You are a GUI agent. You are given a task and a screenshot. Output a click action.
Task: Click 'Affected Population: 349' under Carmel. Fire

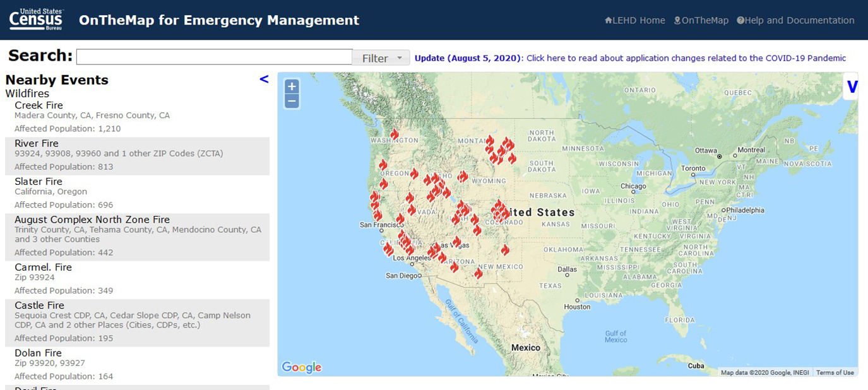pos(64,291)
